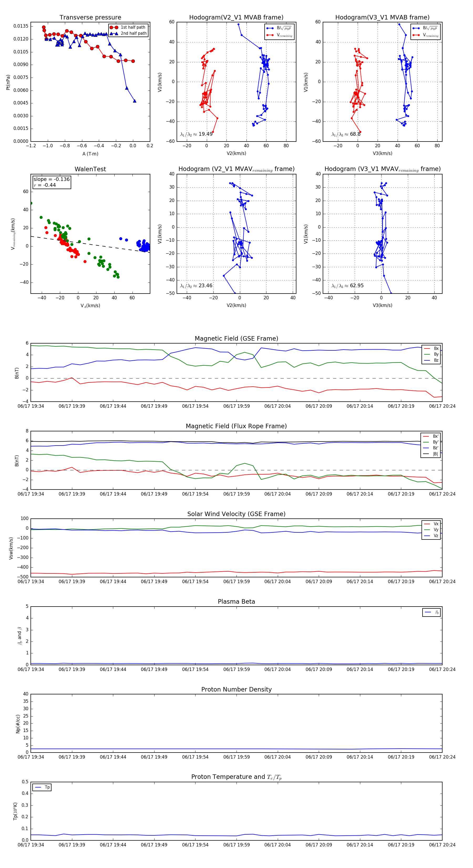Select the |B| legend entry
This screenshot has height=868, width=473.
coord(431,454)
